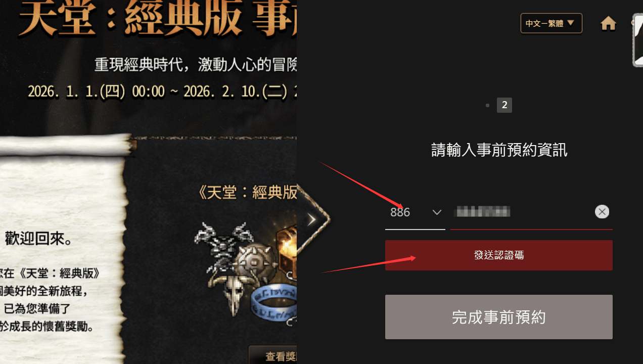The width and height of the screenshot is (643, 364).
Task: Open the 查看獎 rewards button
Action: click(x=273, y=356)
